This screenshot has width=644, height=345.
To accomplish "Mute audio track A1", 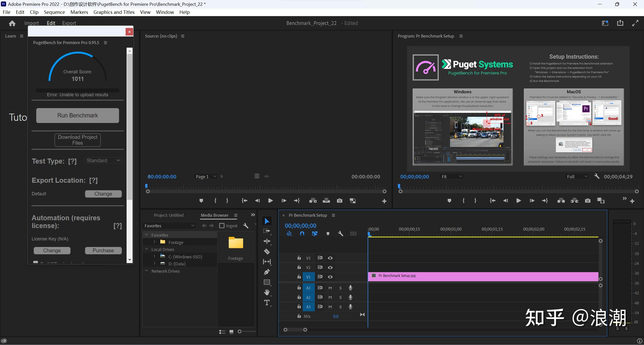I will tap(330, 288).
